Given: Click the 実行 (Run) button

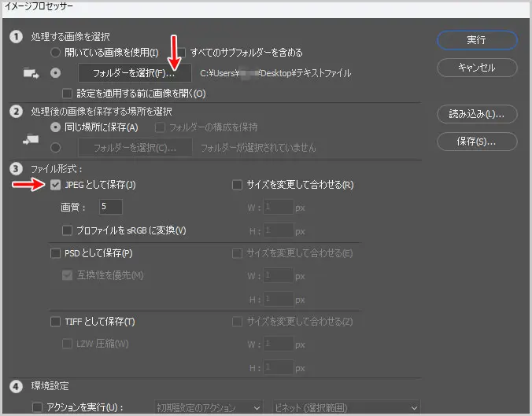Looking at the screenshot, I should click(477, 40).
